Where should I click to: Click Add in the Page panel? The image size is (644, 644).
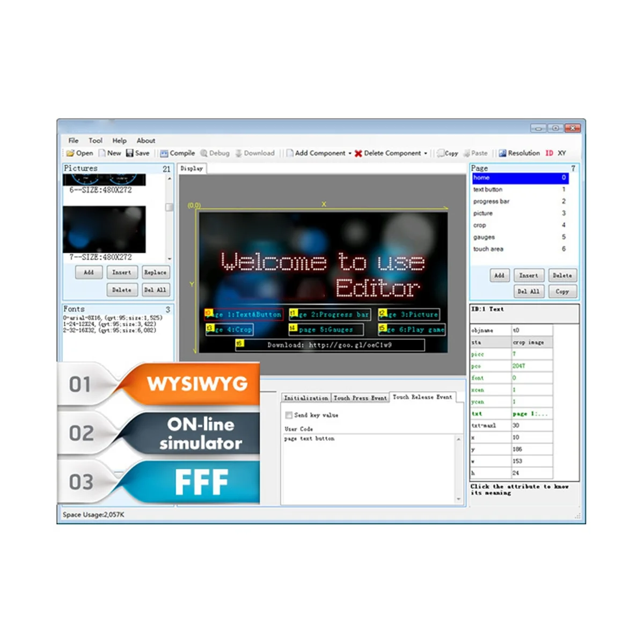tap(499, 275)
